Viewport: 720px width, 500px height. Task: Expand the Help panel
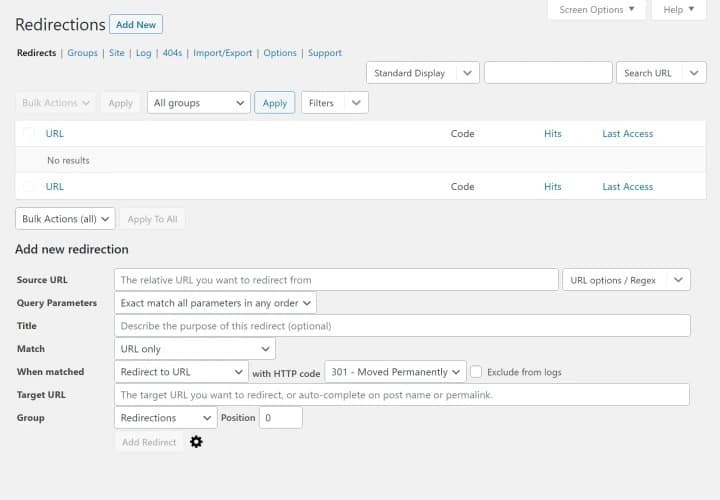point(679,10)
